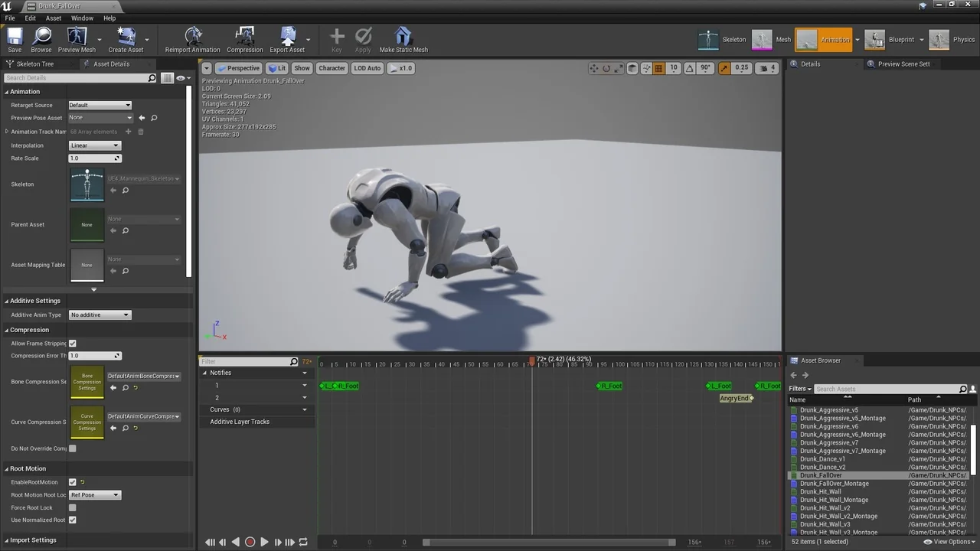Enable the Force Root Lock checkbox
Viewport: 980px width, 551px height.
click(73, 507)
